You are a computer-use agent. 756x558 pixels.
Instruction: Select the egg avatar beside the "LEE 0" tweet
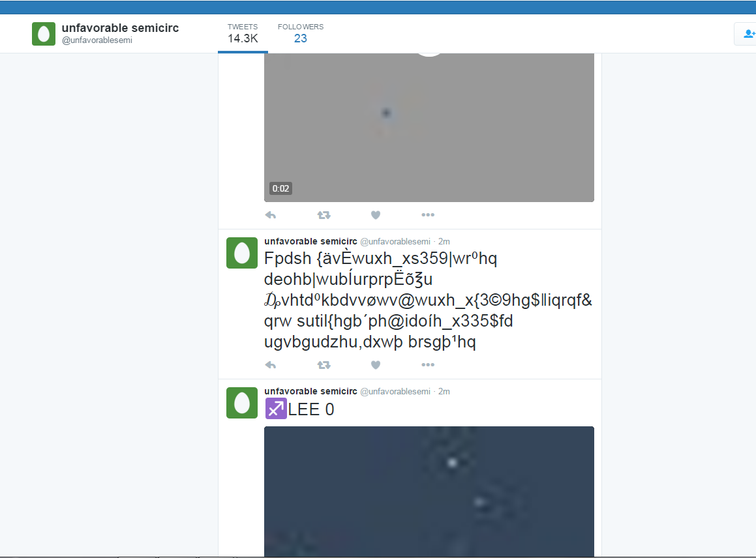coord(242,403)
